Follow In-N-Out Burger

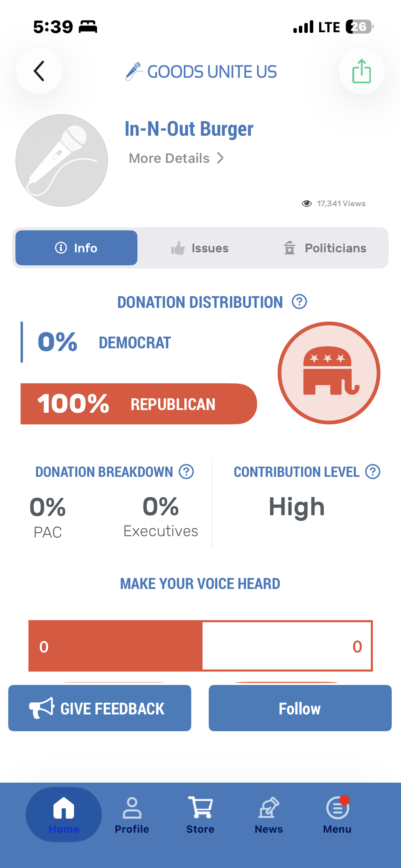click(300, 708)
